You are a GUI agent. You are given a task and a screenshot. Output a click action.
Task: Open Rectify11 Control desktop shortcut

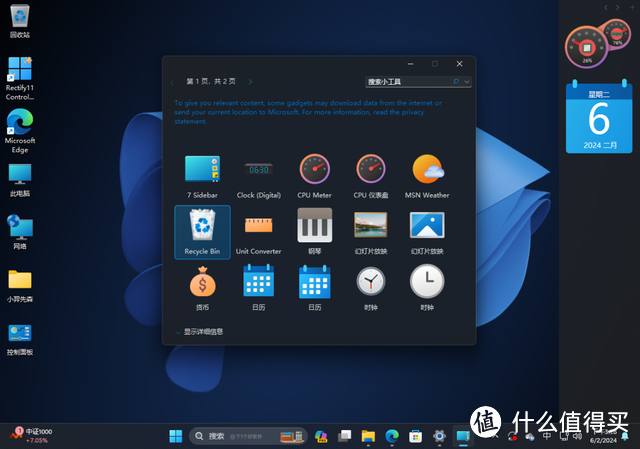coord(20,78)
